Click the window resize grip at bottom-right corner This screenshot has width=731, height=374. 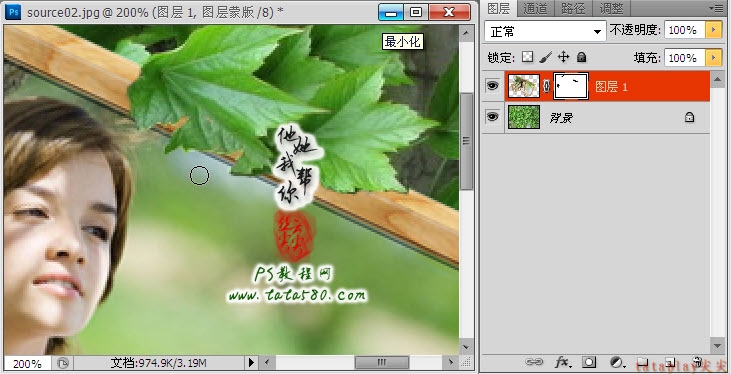tap(466, 363)
